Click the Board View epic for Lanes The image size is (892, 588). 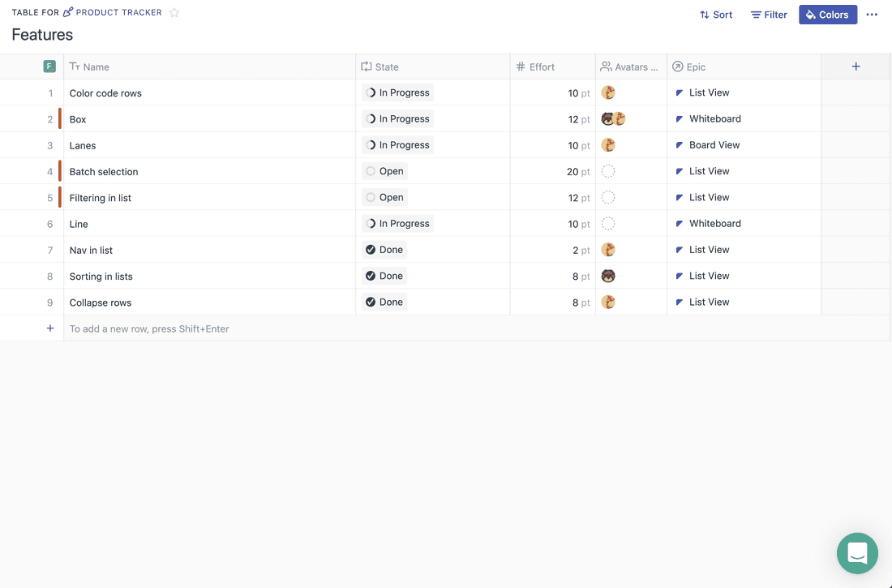[x=714, y=145]
